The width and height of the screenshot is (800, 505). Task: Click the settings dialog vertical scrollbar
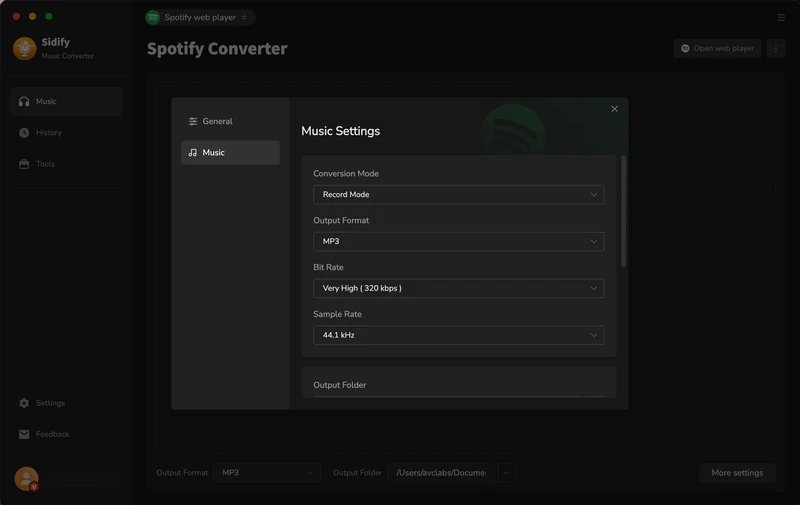coord(623,211)
